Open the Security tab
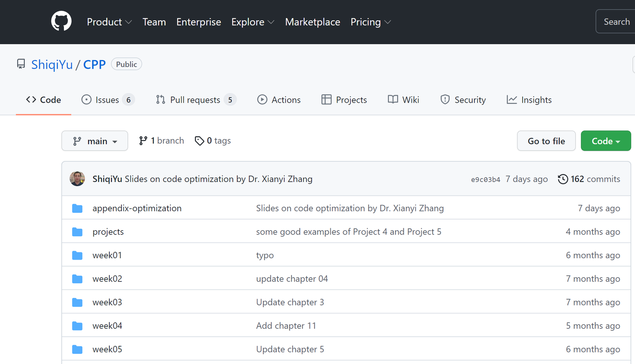This screenshot has height=364, width=635. point(463,100)
